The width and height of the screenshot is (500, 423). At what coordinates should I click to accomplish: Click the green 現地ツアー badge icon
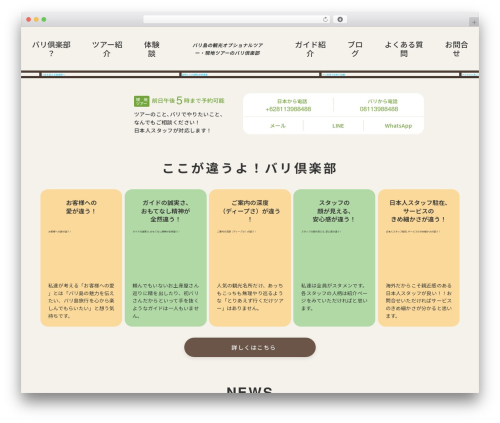(141, 101)
